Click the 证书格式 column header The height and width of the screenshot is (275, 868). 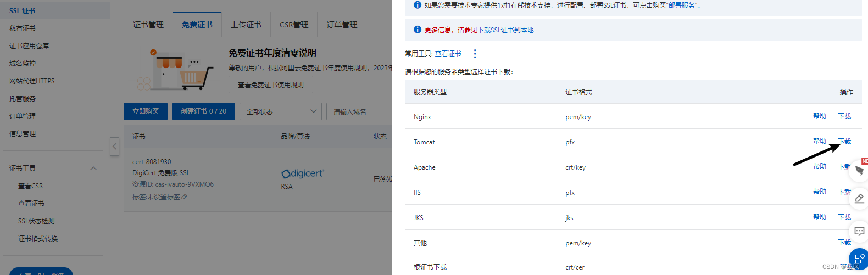pyautogui.click(x=578, y=92)
